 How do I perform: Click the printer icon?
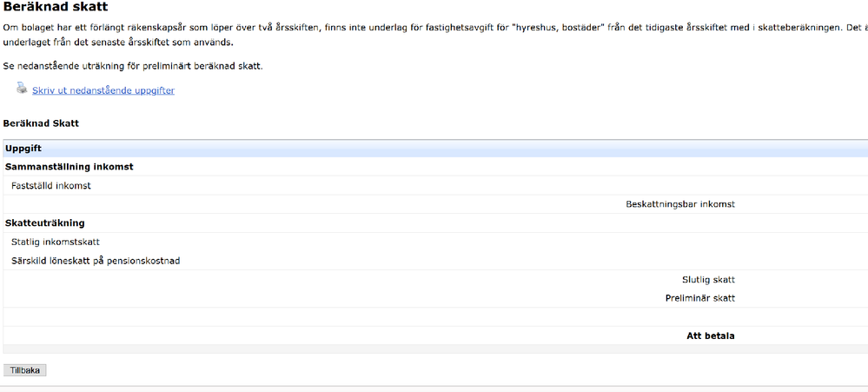coord(22,88)
